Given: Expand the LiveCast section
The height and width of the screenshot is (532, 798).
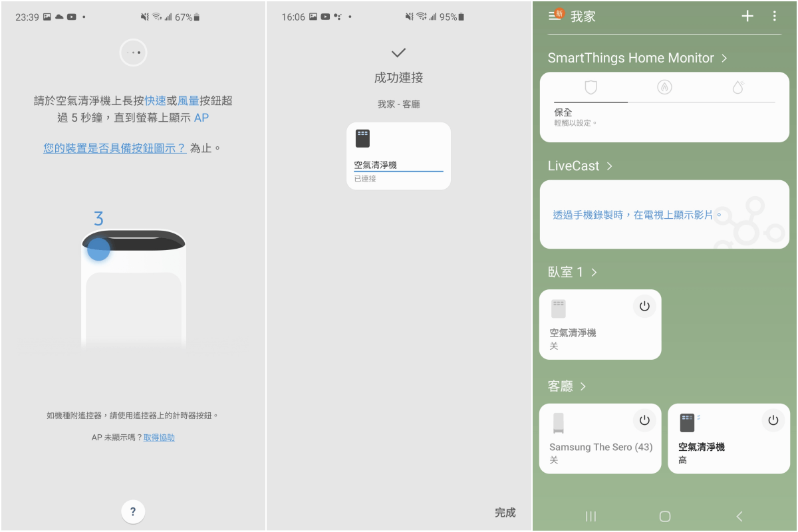Looking at the screenshot, I should coord(580,166).
